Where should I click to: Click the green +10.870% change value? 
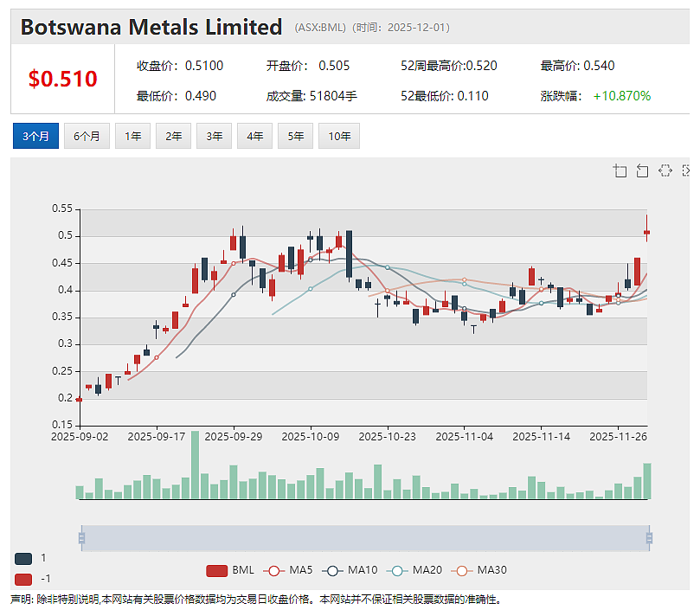point(622,96)
